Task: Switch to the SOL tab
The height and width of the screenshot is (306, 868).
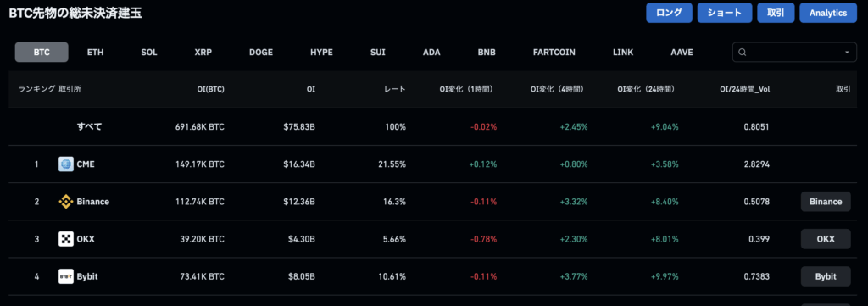Action: (149, 53)
